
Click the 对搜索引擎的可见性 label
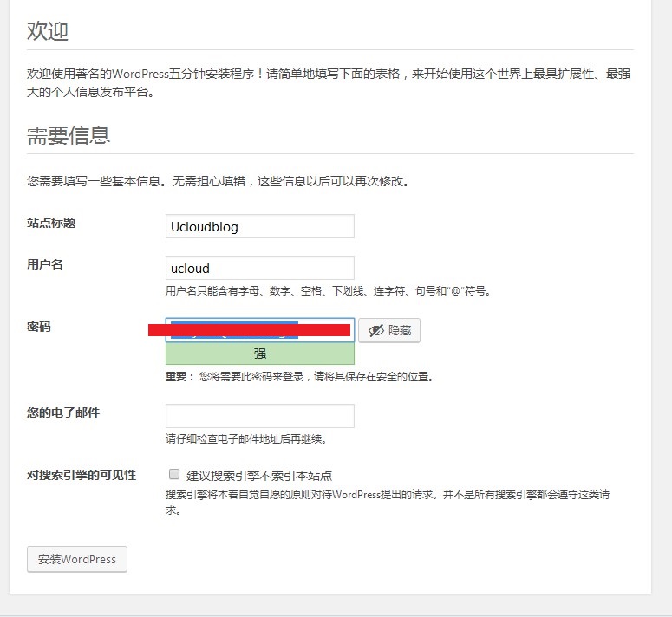(82, 475)
